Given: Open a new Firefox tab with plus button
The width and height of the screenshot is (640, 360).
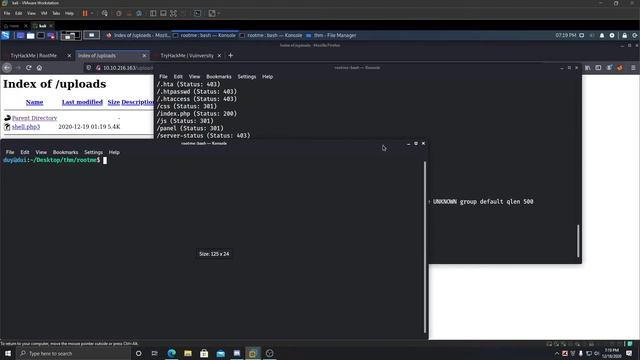Looking at the screenshot, I should point(231,56).
